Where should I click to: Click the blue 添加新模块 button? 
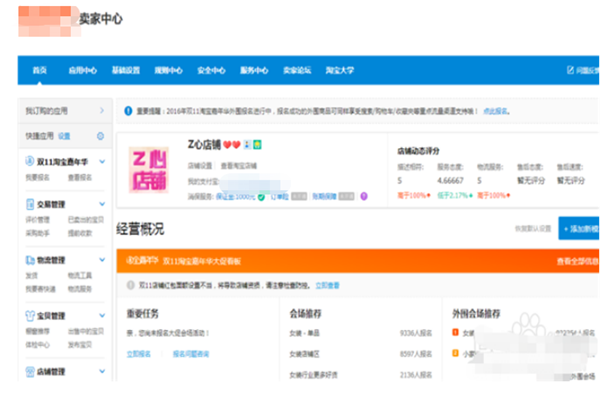coord(578,229)
